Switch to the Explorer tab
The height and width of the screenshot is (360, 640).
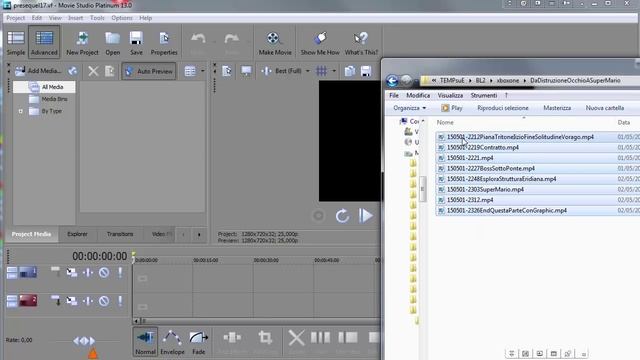(x=77, y=234)
